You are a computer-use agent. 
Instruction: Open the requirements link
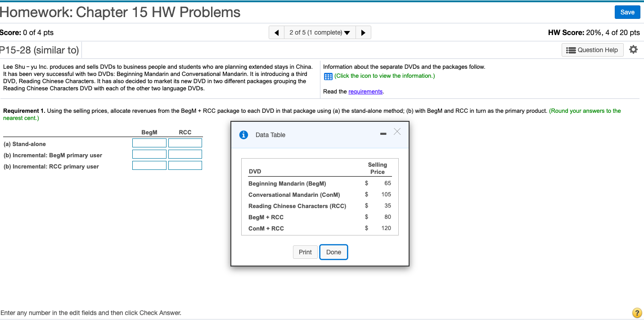[x=365, y=91]
